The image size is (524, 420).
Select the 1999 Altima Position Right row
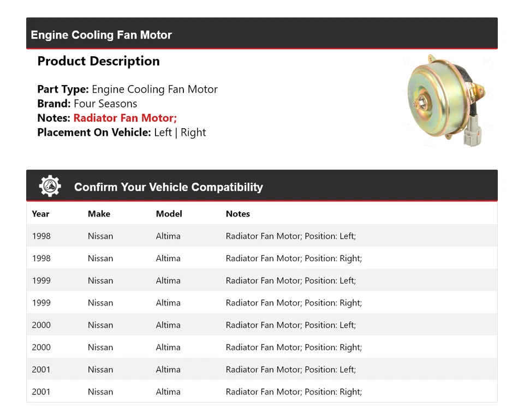(261, 303)
